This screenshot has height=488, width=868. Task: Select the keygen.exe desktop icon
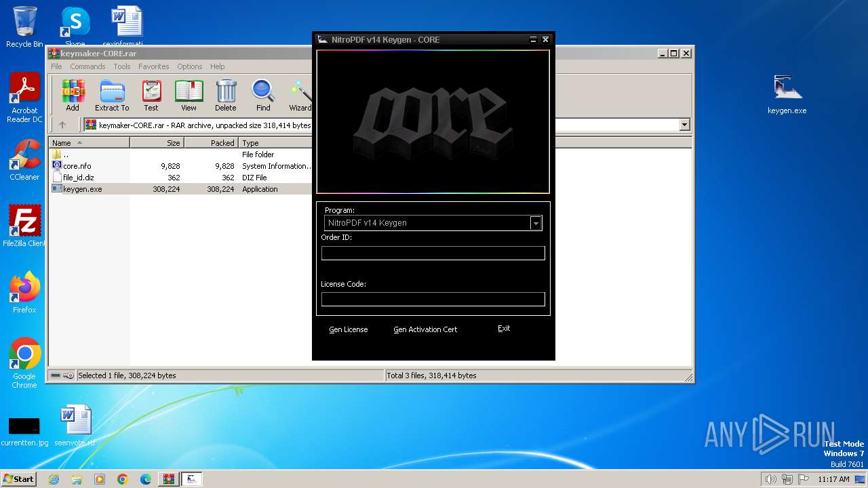click(x=787, y=94)
